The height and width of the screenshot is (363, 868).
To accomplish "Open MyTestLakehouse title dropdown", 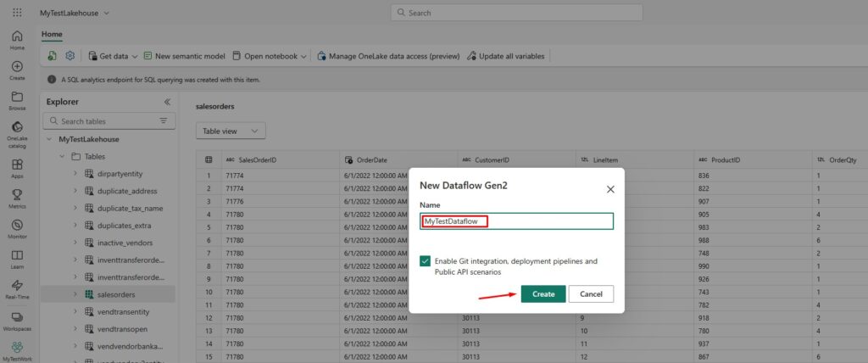I will [106, 13].
